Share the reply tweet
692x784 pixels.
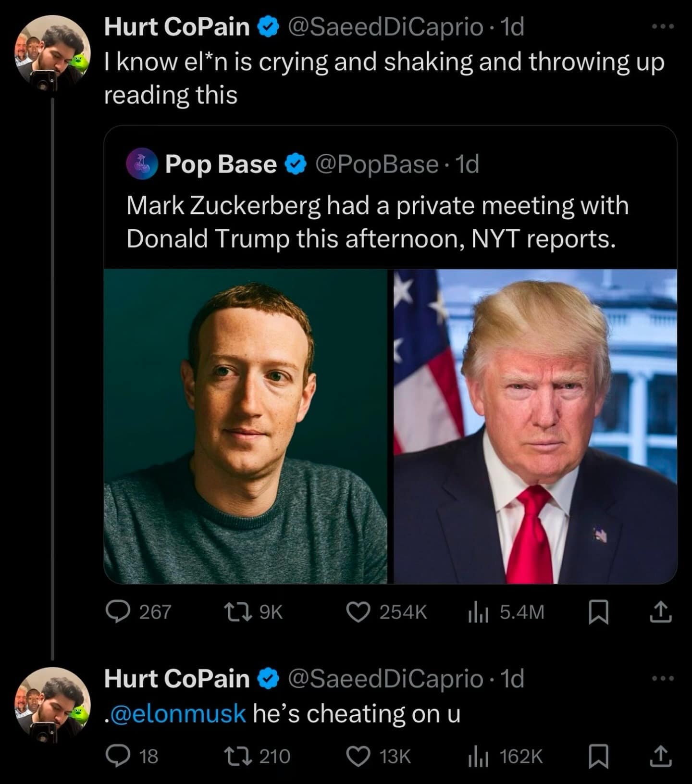coord(661,757)
